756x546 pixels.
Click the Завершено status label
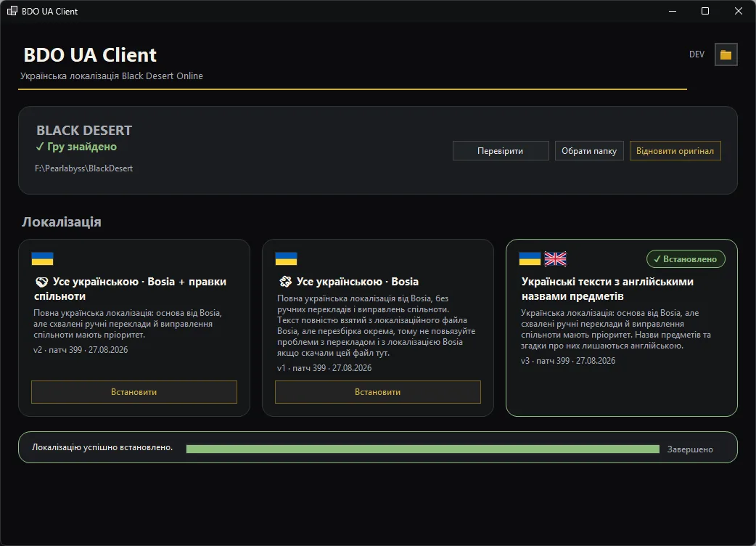(690, 449)
